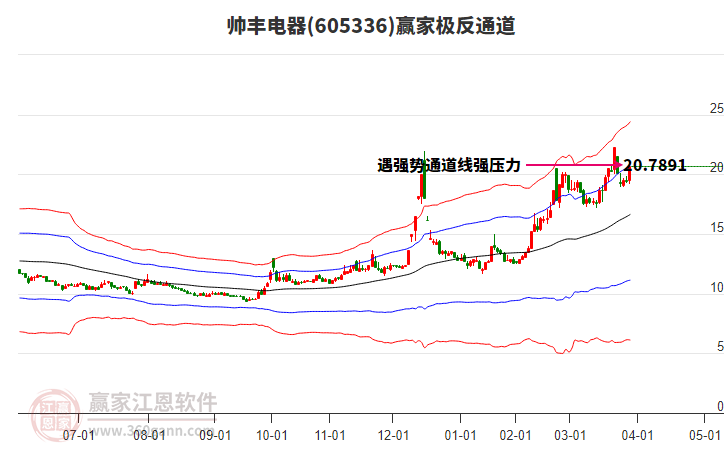The height and width of the screenshot is (450, 726).
Task: Click the 01-01 date axis label
Action: 460,435
